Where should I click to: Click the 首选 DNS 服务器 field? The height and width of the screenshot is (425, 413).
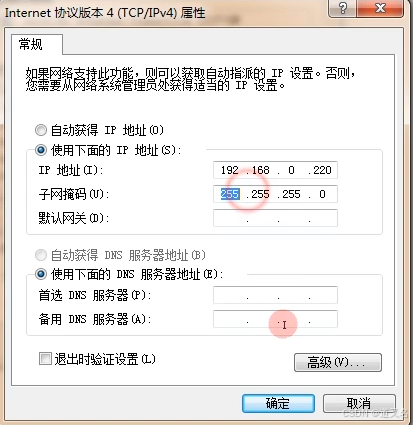coord(275,295)
